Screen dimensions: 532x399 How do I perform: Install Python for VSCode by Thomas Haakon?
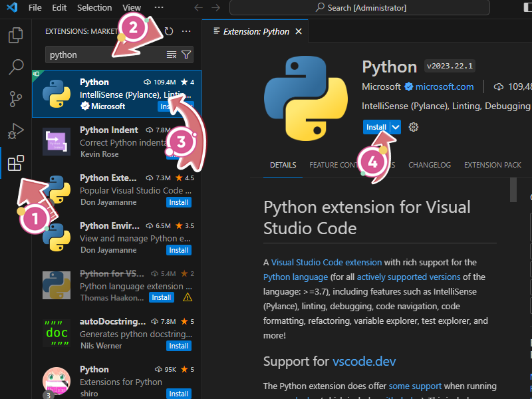click(x=161, y=297)
